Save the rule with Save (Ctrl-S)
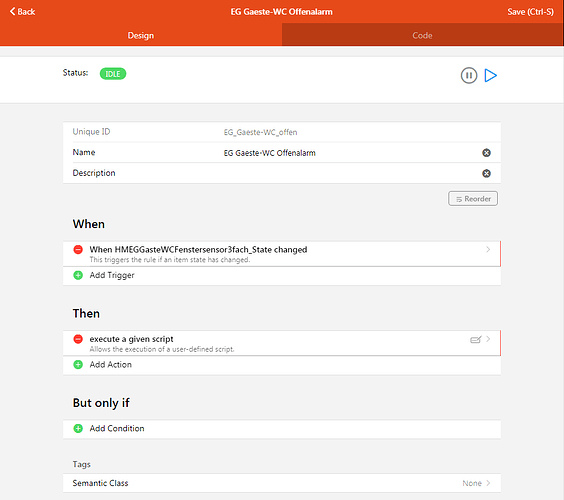The image size is (564, 500). [530, 12]
